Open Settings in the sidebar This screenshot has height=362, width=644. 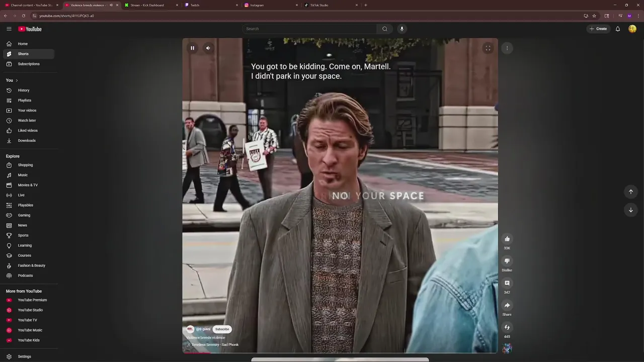(x=29, y=356)
